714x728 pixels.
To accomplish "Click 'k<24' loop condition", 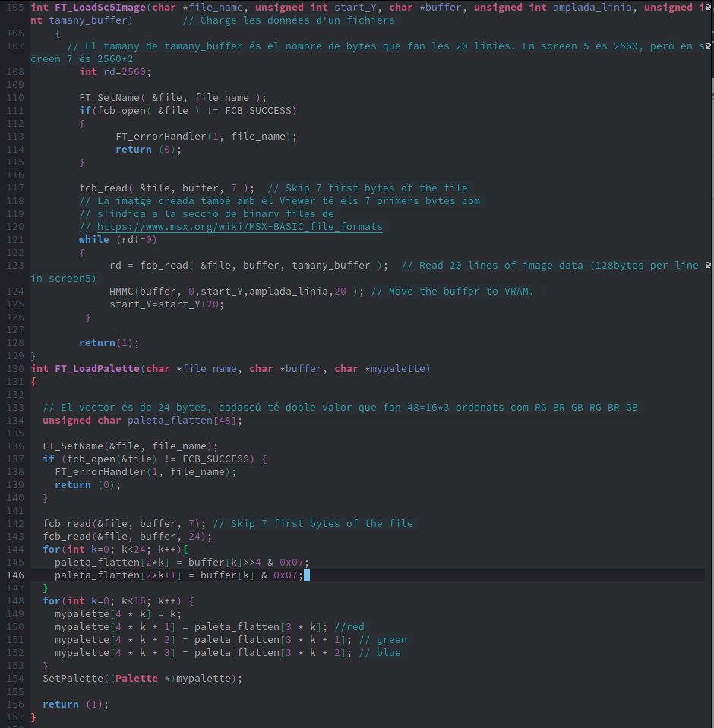I will click(134, 550).
